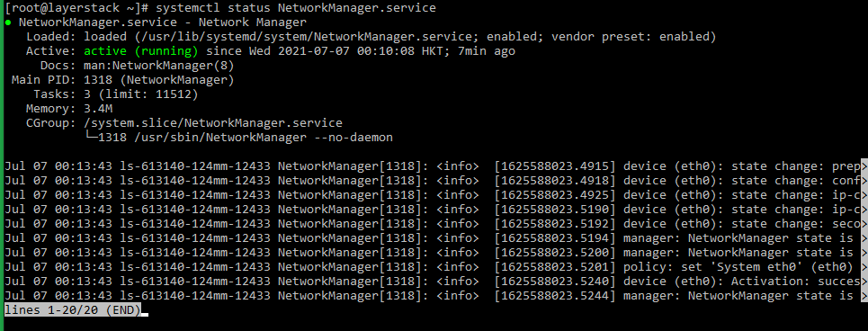
Task: Click the 'man:NetworkManager(8)' docs reference
Action: pyautogui.click(x=159, y=66)
